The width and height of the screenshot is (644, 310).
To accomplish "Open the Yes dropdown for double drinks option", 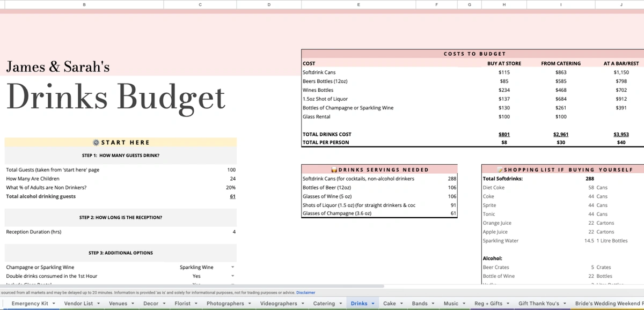I will click(x=232, y=276).
